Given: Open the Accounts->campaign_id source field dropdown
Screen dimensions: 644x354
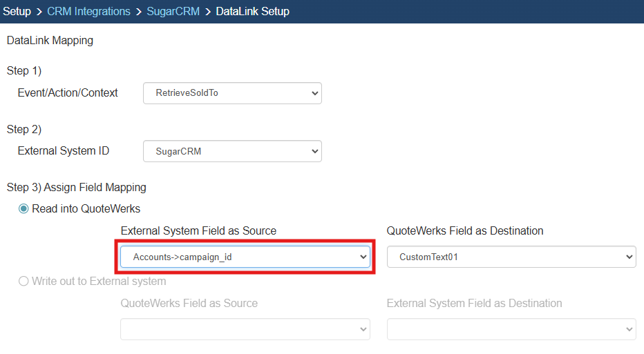Looking at the screenshot, I should point(245,257).
